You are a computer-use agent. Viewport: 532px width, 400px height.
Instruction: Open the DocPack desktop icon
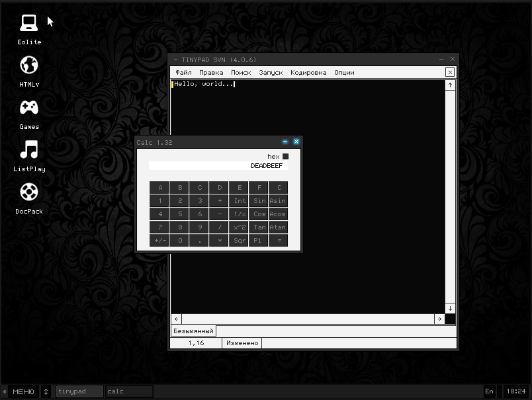click(x=28, y=192)
